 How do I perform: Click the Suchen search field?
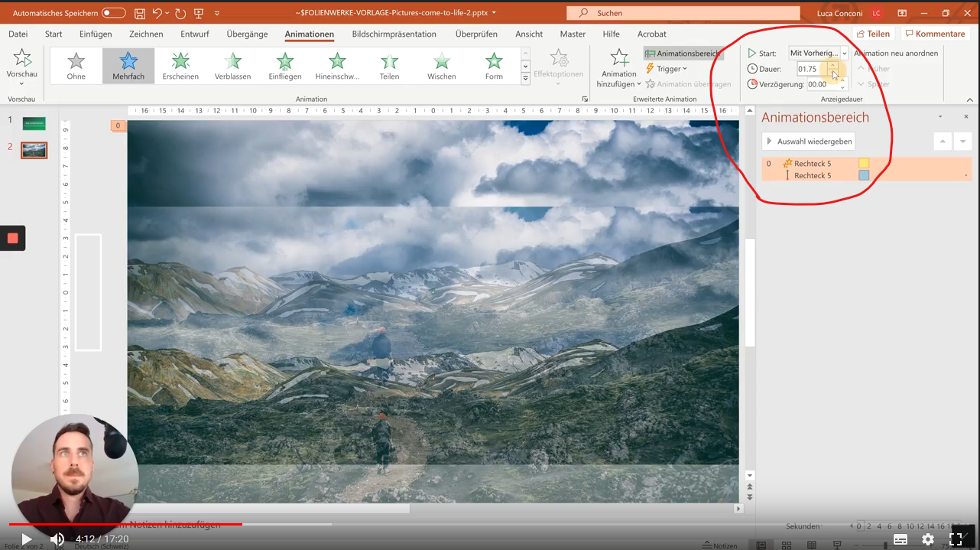click(683, 13)
